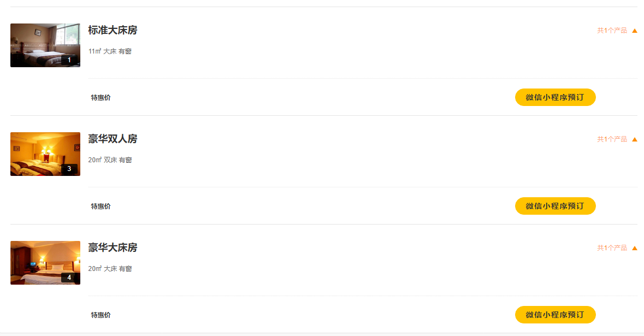Image resolution: width=644 pixels, height=336 pixels.
Task: Click the photo count badge on 豪华大床房
Action: point(69,278)
